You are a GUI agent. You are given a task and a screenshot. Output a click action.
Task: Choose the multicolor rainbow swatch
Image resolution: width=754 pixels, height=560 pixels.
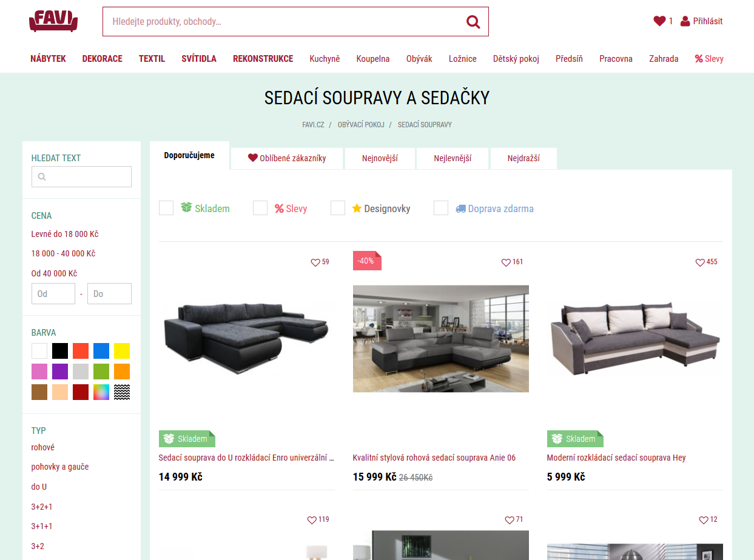point(101,392)
